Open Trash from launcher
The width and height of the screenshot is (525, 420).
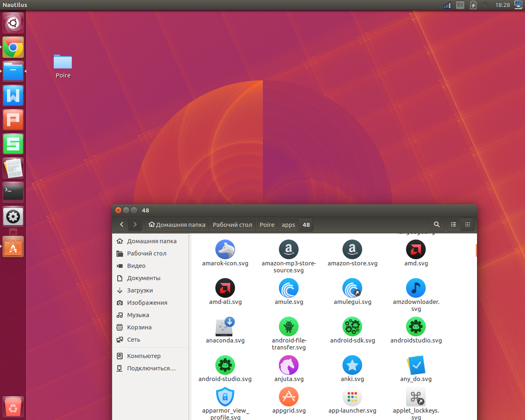[x=13, y=407]
